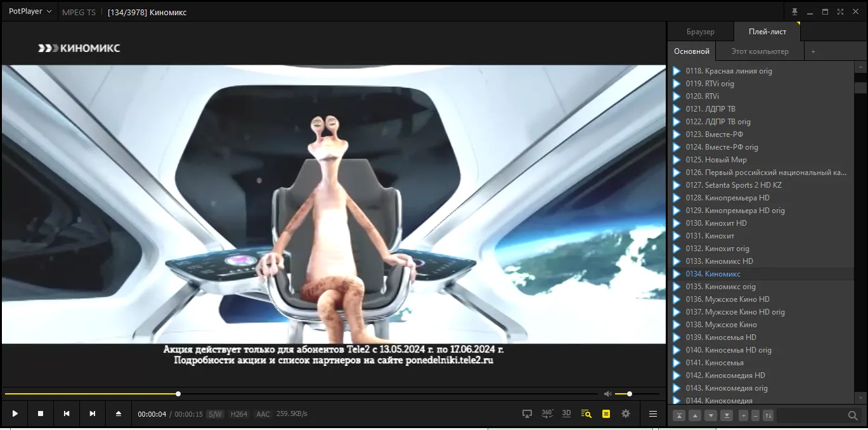Select the Основной playlist tab
This screenshot has width=868, height=430.
(x=692, y=51)
